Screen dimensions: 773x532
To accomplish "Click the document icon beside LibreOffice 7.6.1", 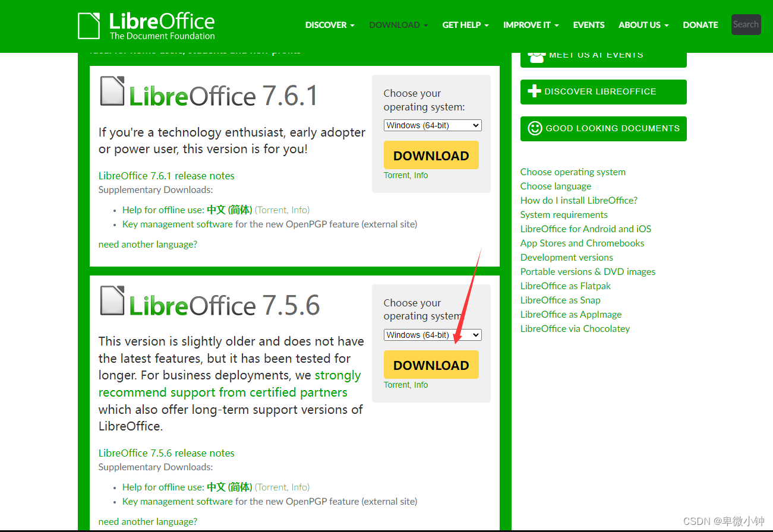I will (112, 91).
